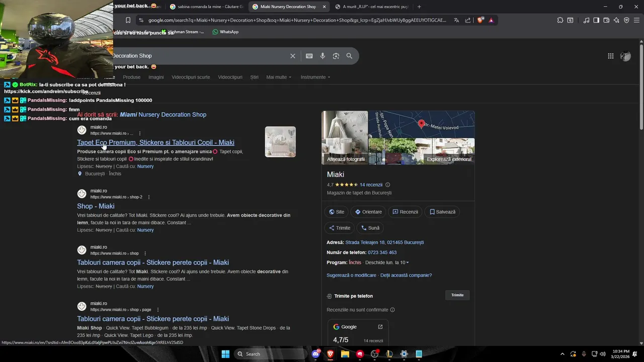Image resolution: width=644 pixels, height=362 pixels.
Task: Click the share page icon in address bar
Action: (x=468, y=20)
